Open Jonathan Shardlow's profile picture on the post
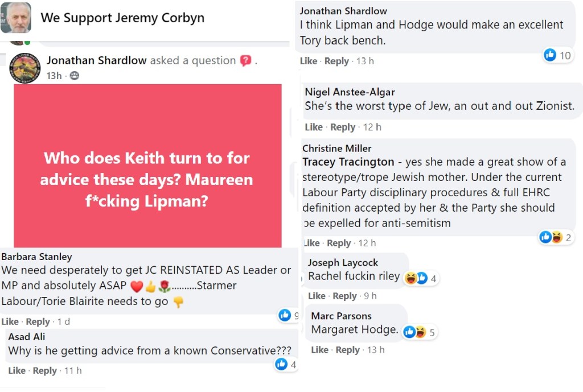Viewport: 583px width, 392px height. [x=25, y=68]
